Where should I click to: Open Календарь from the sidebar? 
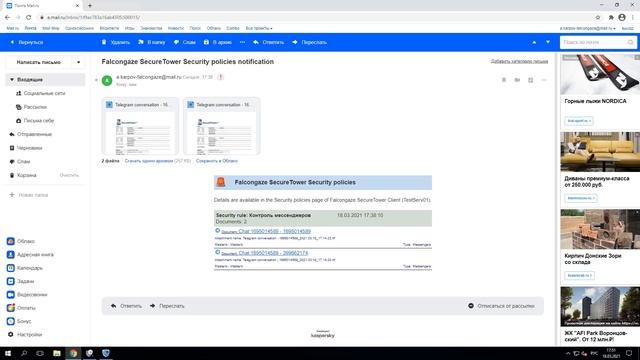pyautogui.click(x=25, y=268)
